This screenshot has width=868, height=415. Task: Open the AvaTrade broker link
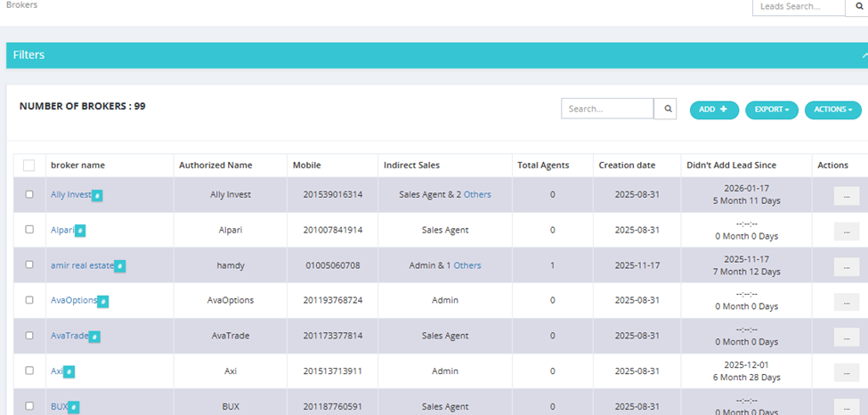click(69, 336)
